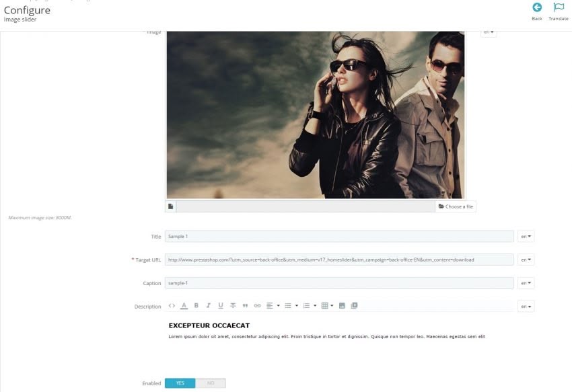
Task: Open table insert dropdown in editor
Action: click(x=327, y=305)
